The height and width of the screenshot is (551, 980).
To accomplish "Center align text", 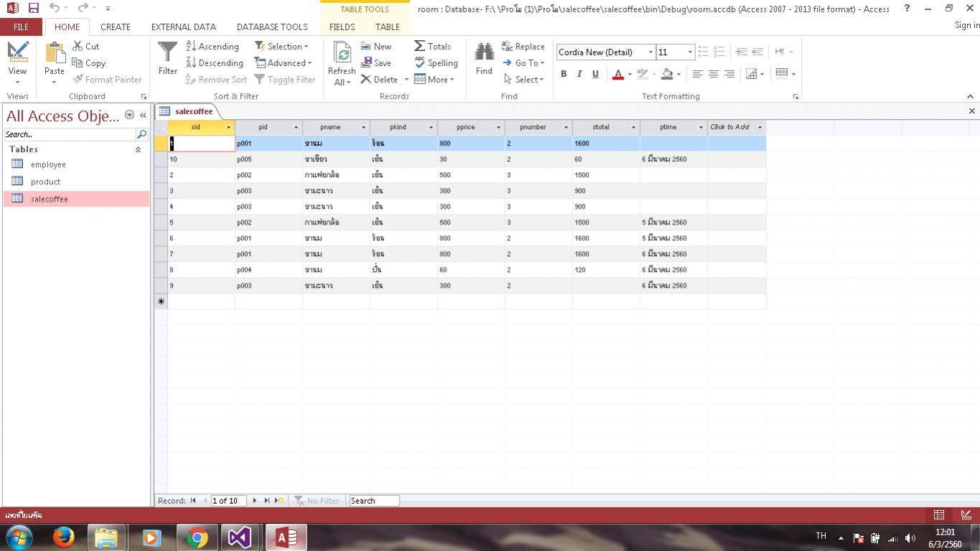I will 713,74.
